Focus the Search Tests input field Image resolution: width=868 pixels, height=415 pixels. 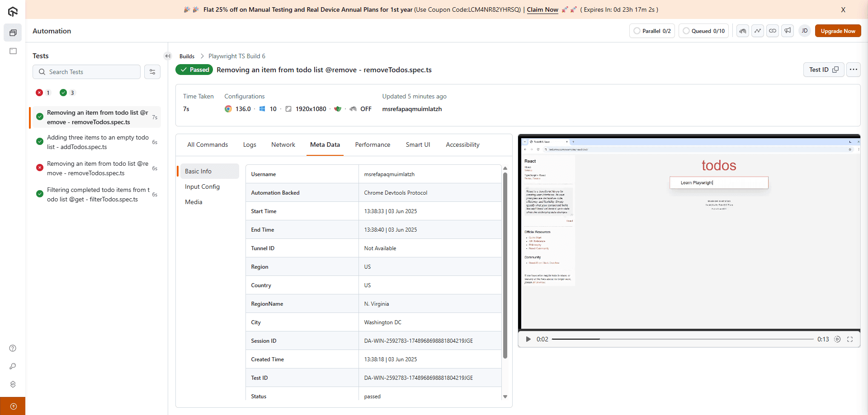pos(86,72)
